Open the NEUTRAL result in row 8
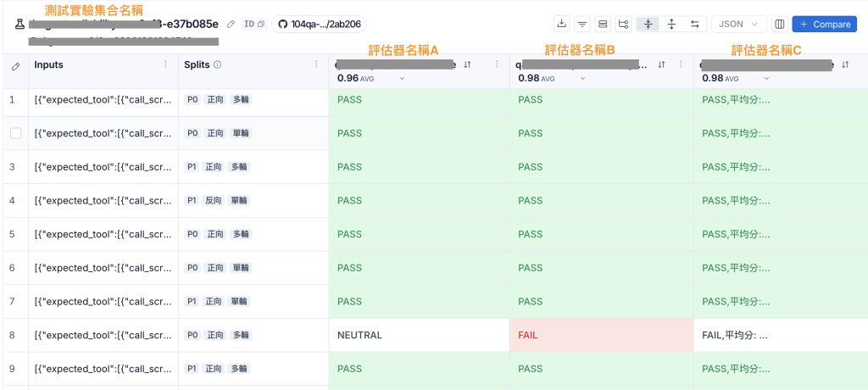868x390 pixels. click(419, 335)
